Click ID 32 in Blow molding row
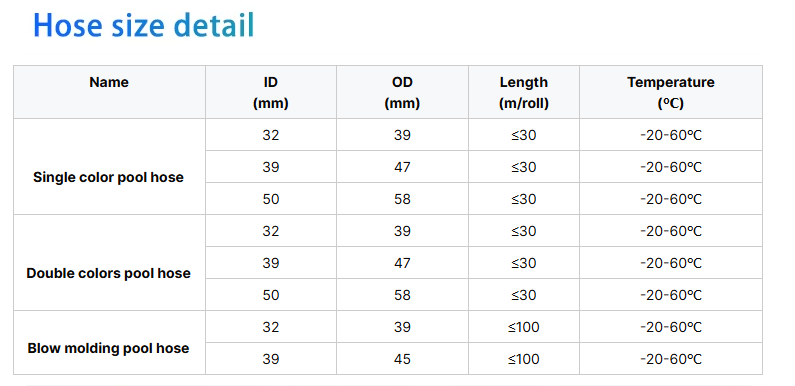 click(x=271, y=327)
